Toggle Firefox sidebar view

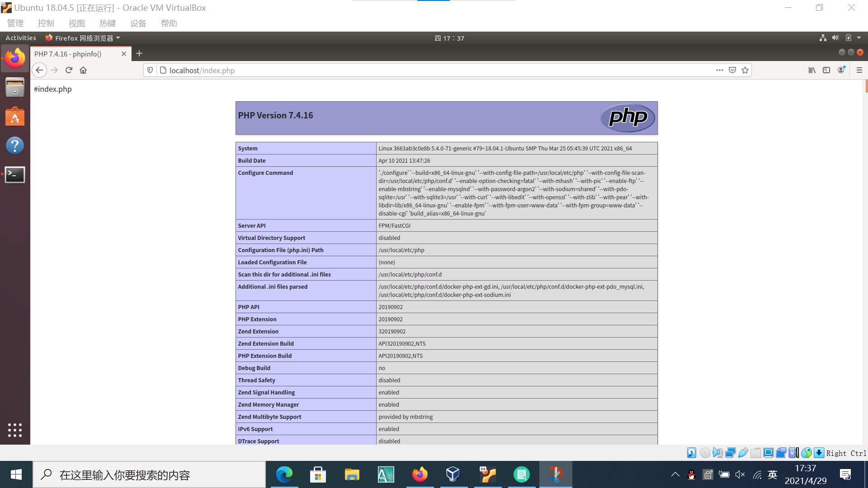click(826, 70)
